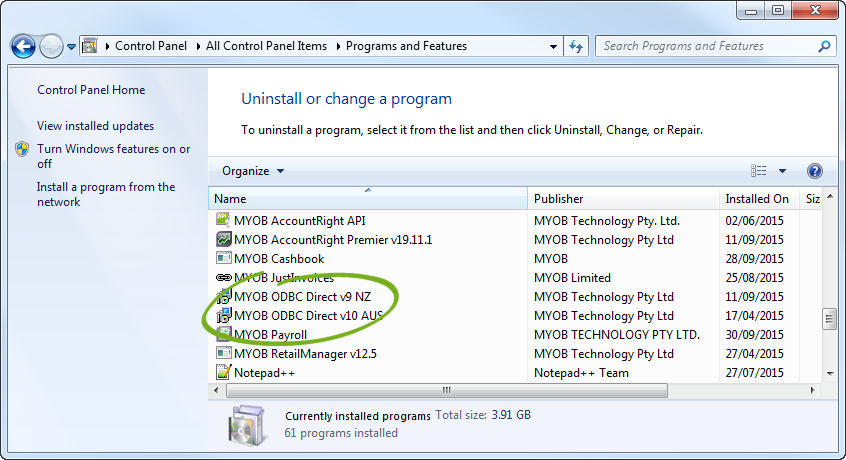This screenshot has width=846, height=460.
Task: Open the Control Panel breadcrumb
Action: click(151, 46)
